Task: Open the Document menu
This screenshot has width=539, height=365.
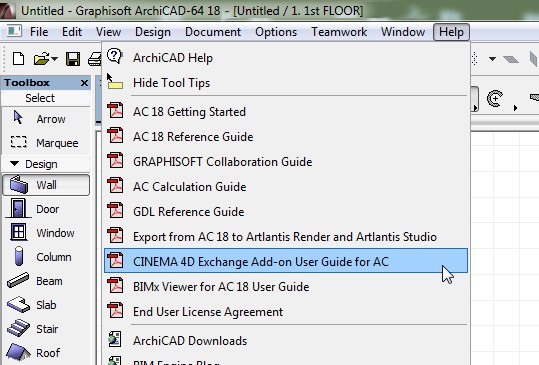Action: (x=213, y=32)
